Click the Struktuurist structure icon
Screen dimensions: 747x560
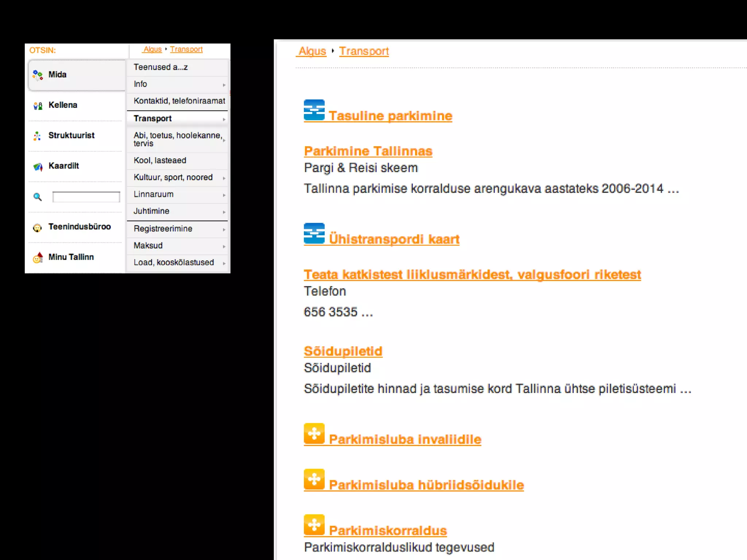coord(37,136)
